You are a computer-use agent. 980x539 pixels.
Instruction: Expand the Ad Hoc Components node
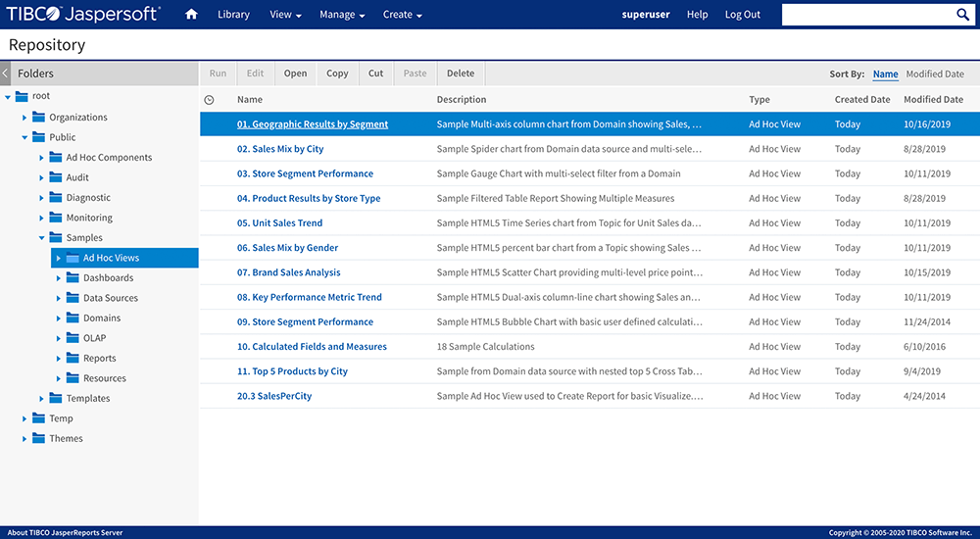[x=41, y=158]
